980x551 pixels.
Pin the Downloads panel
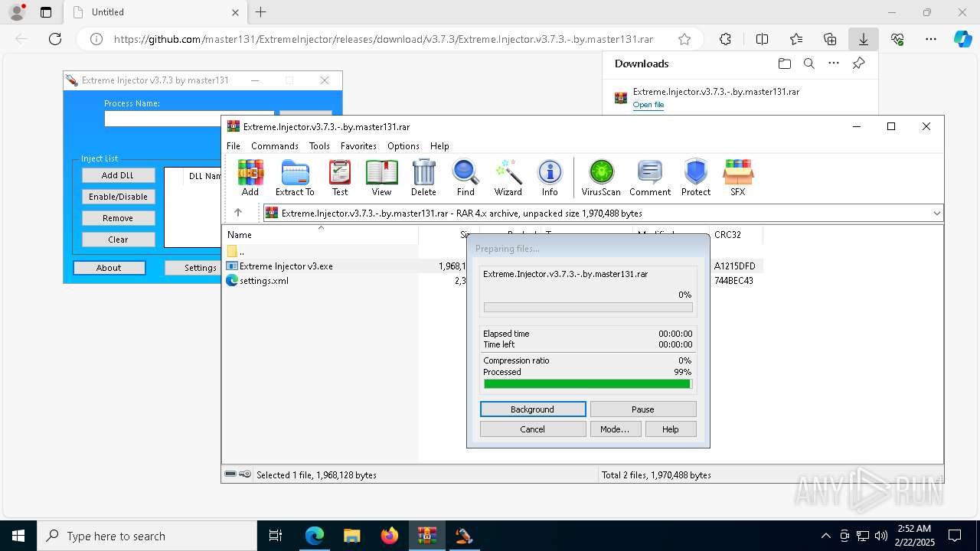click(859, 64)
